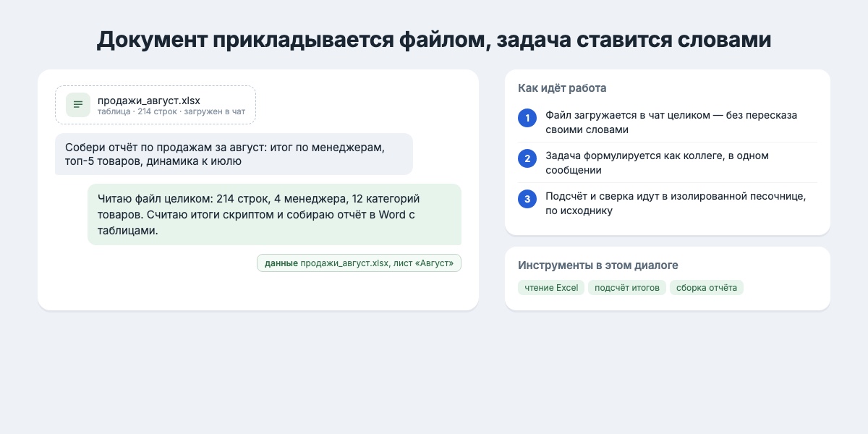
Task: Click step text 'Подсчёт и сверка идут в изолированной песочнице'
Action: (676, 203)
